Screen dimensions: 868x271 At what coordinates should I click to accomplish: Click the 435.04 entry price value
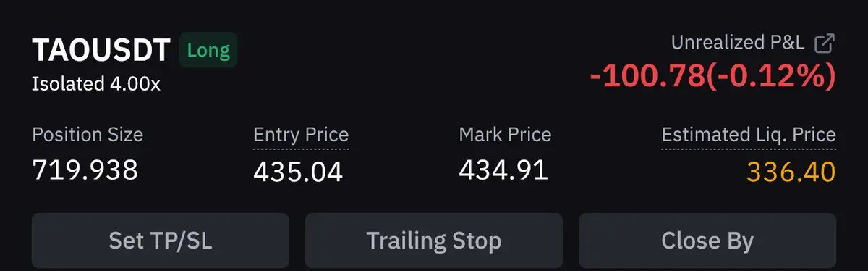point(298,172)
